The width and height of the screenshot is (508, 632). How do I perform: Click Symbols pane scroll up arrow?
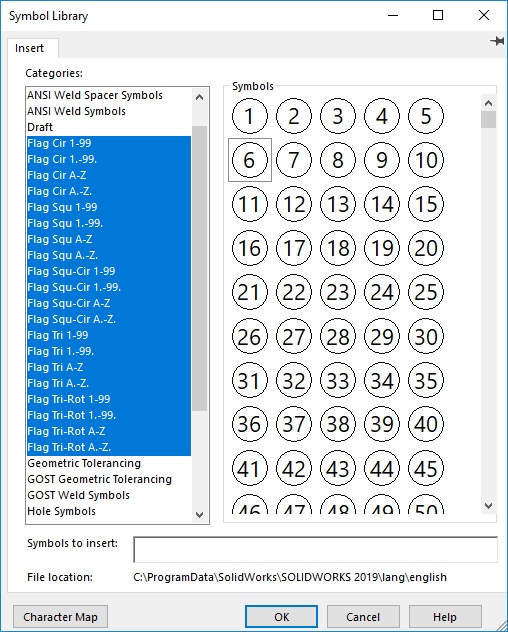point(489,103)
